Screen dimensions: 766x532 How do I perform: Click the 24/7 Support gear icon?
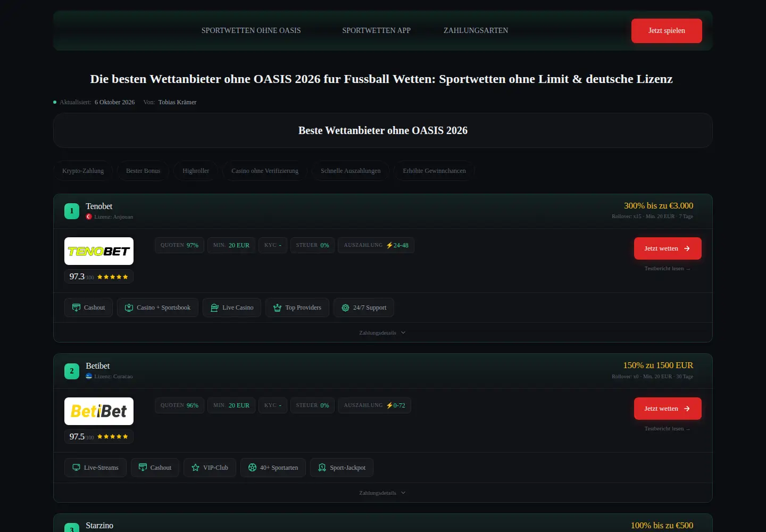[x=345, y=307]
